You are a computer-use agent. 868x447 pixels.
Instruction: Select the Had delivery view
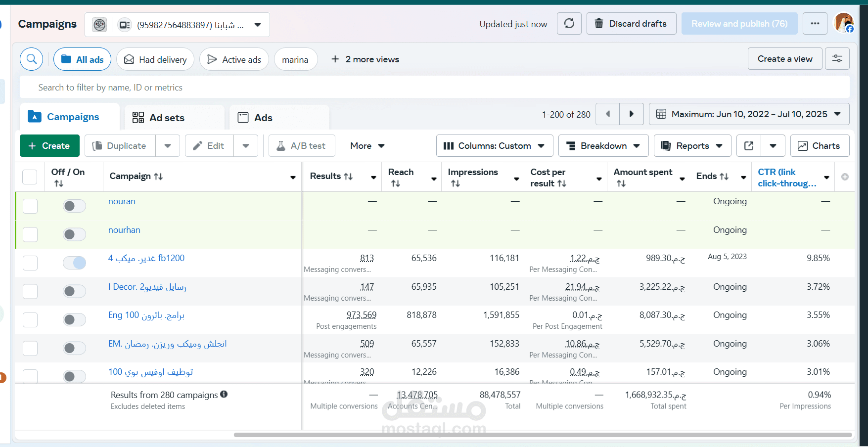pos(155,59)
